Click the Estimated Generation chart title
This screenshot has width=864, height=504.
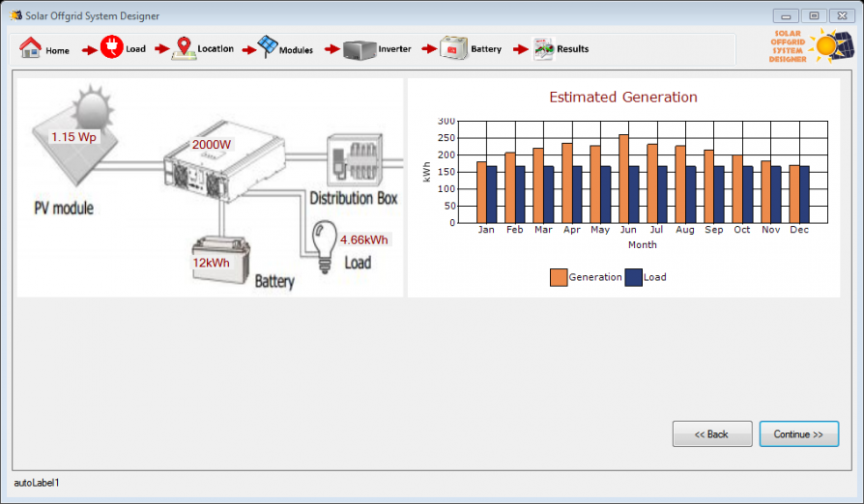(x=623, y=98)
